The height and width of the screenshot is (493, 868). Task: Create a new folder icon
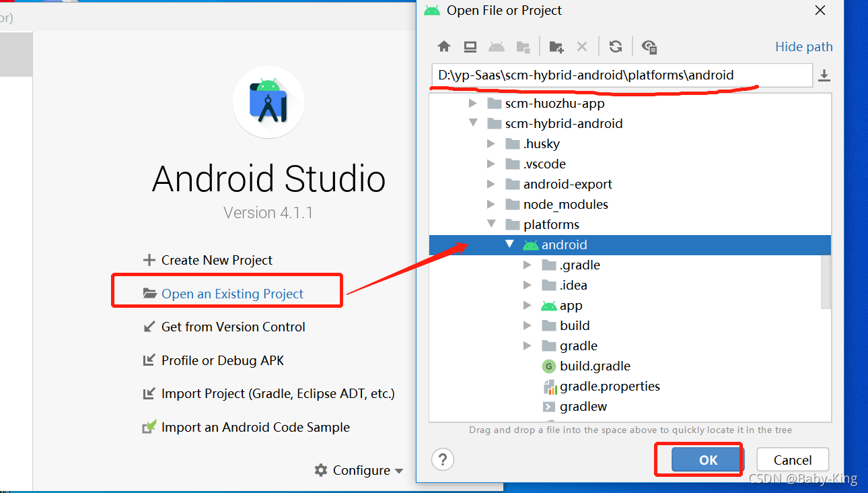click(556, 46)
